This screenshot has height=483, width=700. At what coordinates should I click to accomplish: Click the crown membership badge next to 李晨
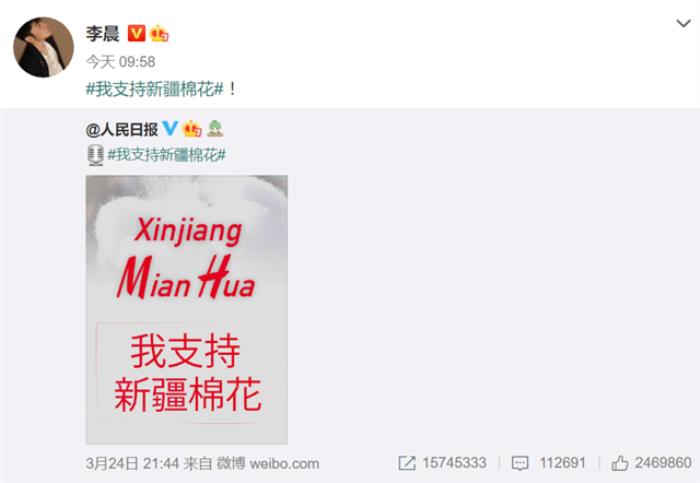[x=159, y=33]
